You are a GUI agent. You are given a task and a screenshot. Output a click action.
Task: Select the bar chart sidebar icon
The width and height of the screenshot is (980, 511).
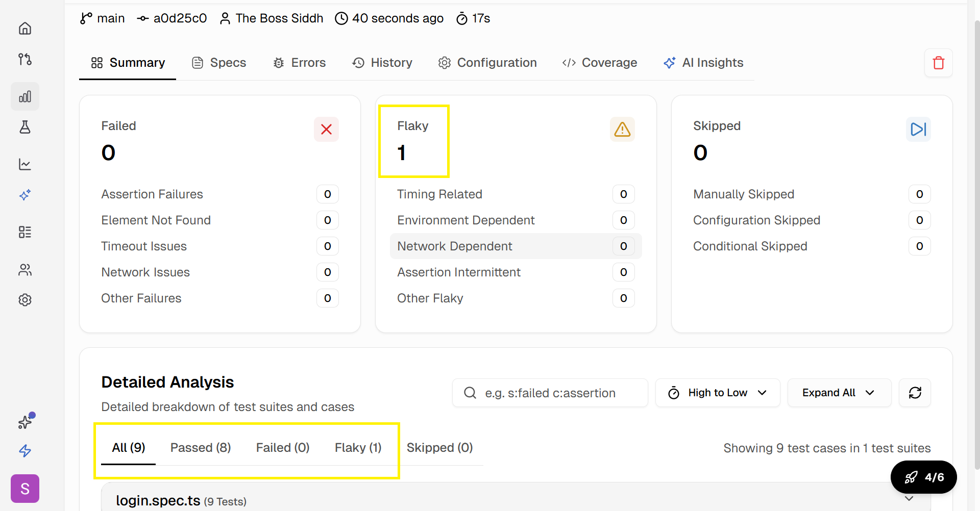click(25, 96)
